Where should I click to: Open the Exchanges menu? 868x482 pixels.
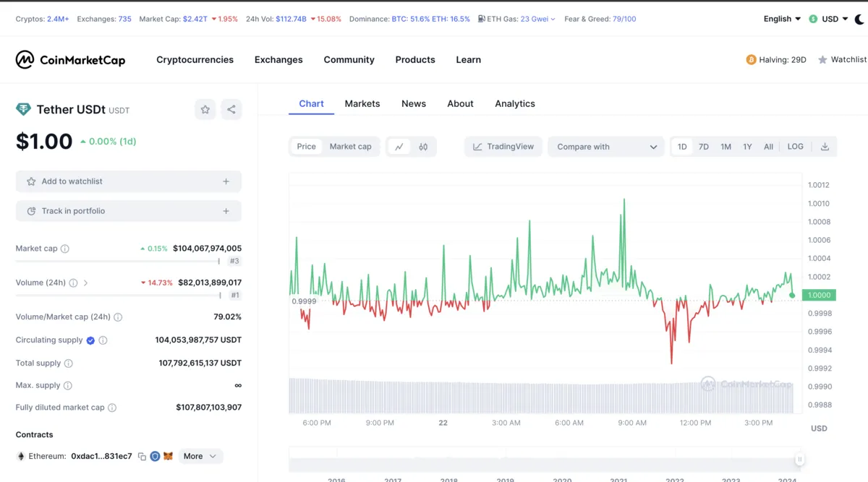pyautogui.click(x=278, y=60)
